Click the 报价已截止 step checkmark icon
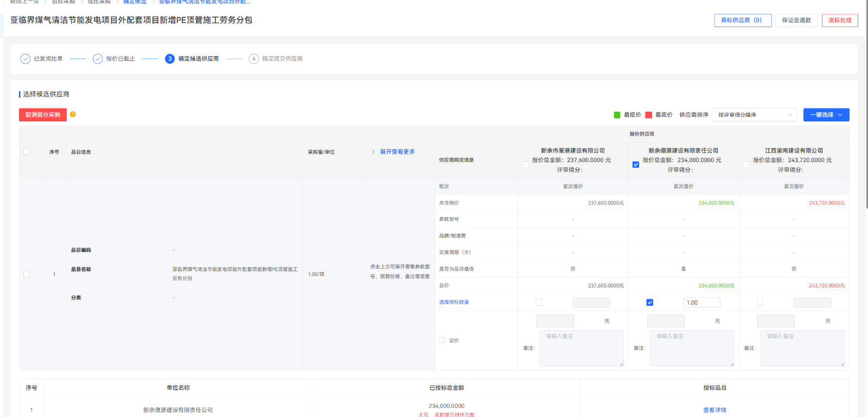Image resolution: width=868 pixels, height=417 pixels. 98,59
